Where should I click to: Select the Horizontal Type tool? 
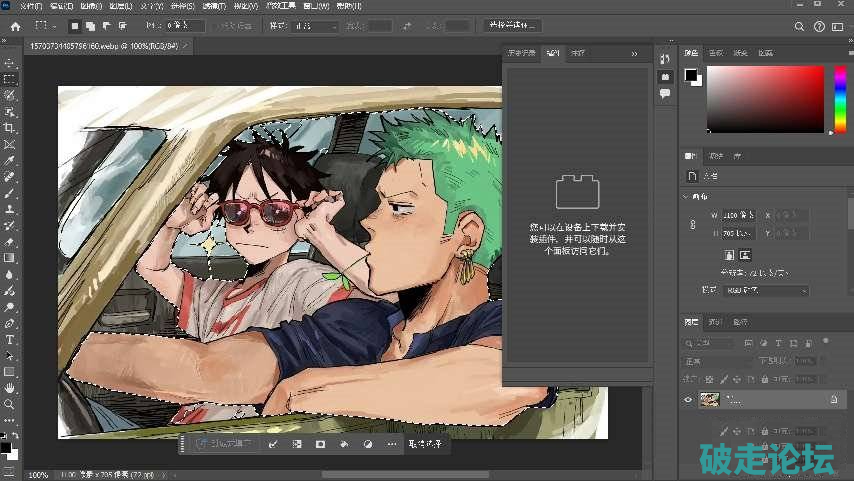point(10,339)
